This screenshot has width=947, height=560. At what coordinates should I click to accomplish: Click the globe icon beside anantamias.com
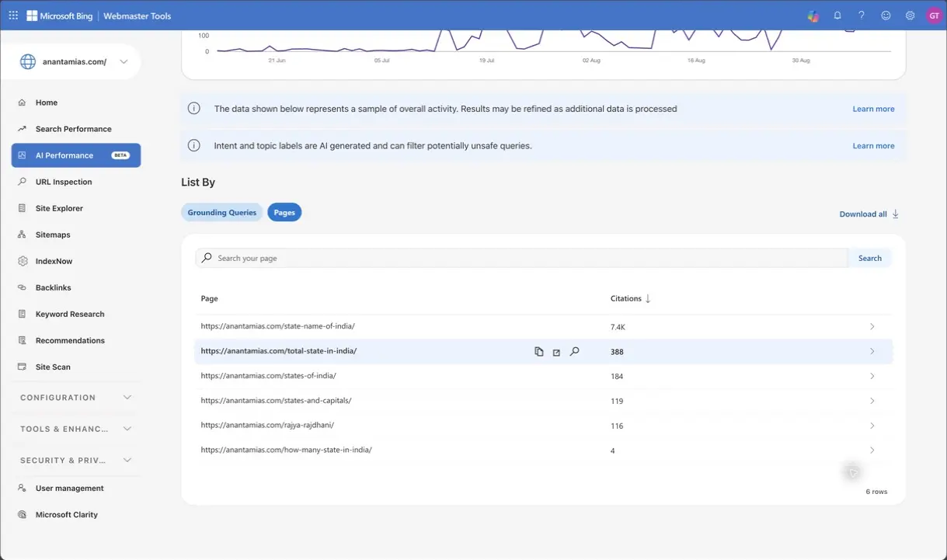(x=28, y=62)
